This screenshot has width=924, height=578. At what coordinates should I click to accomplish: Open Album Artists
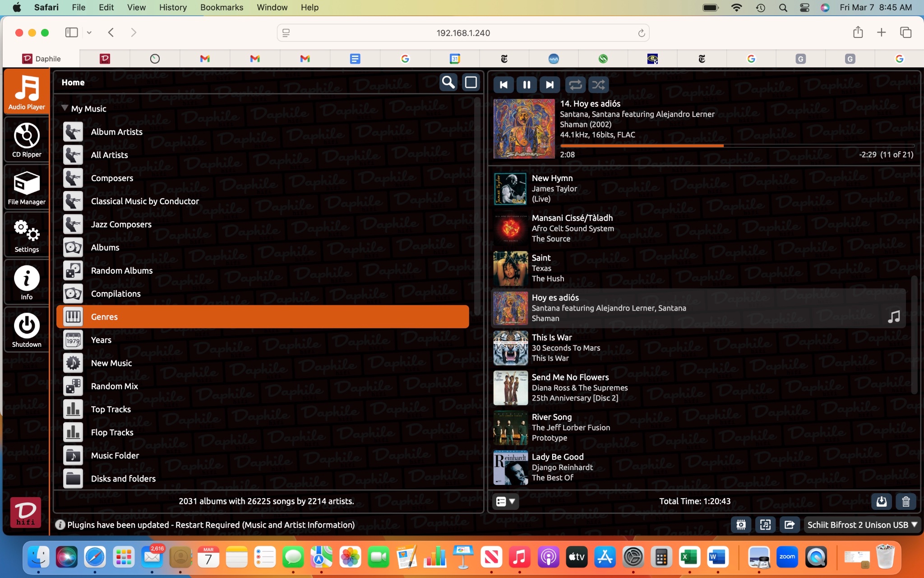point(263,132)
